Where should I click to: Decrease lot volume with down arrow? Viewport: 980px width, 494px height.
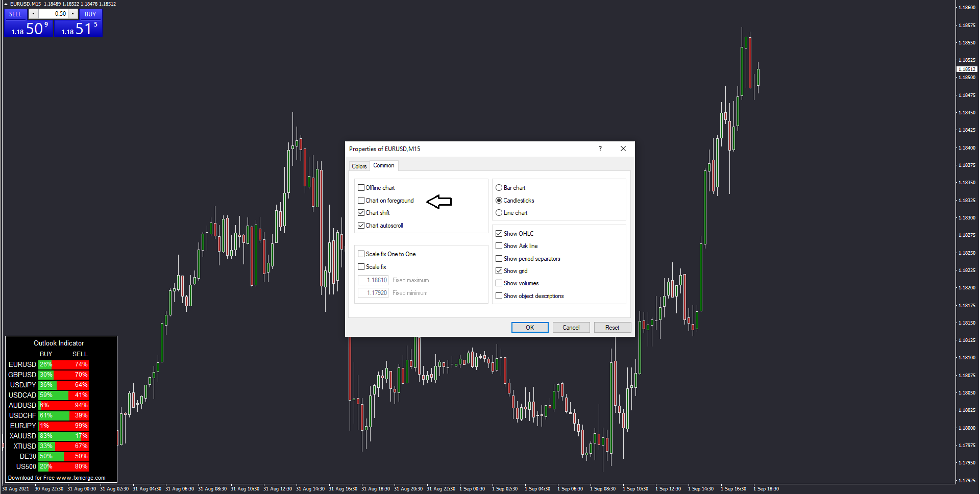pyautogui.click(x=33, y=14)
